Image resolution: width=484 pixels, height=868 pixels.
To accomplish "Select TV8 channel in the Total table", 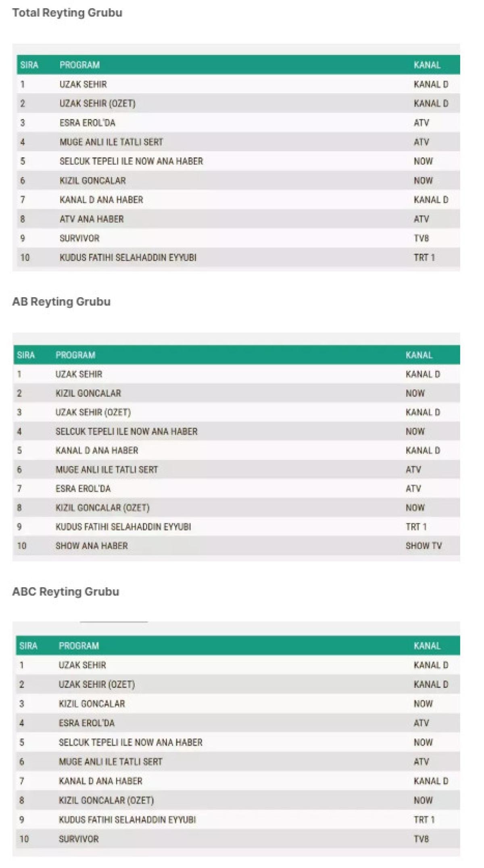I will 421,238.
